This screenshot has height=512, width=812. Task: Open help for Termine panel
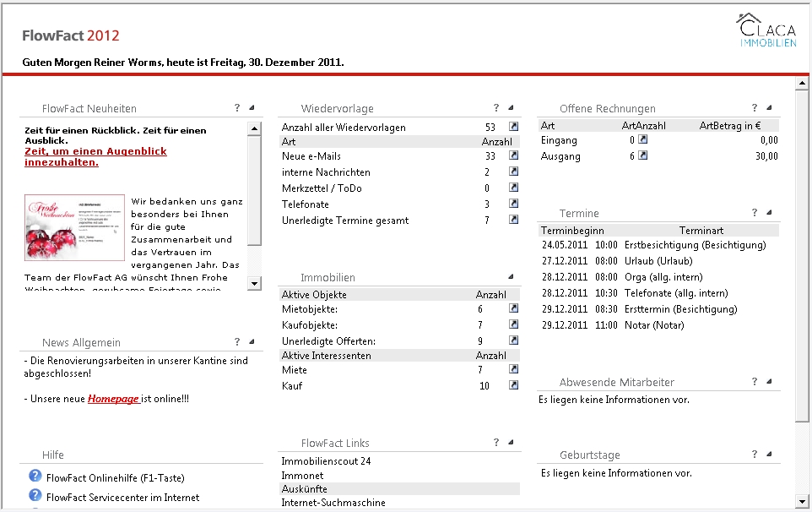point(755,212)
